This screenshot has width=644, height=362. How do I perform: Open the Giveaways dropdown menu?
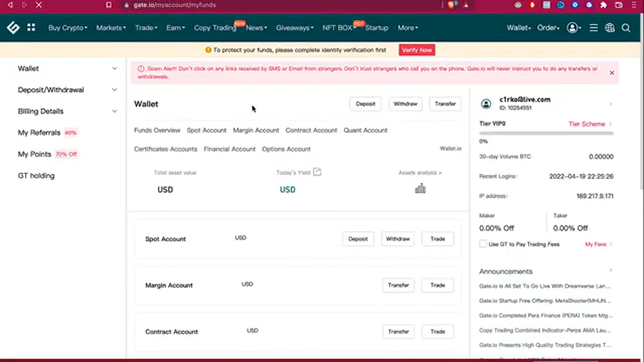pos(295,28)
